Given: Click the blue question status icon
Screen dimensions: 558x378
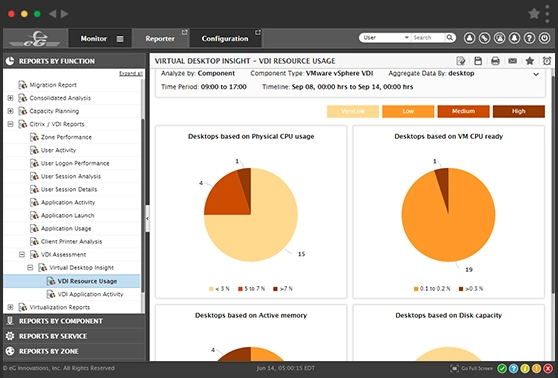Looking at the screenshot, I should (513, 369).
